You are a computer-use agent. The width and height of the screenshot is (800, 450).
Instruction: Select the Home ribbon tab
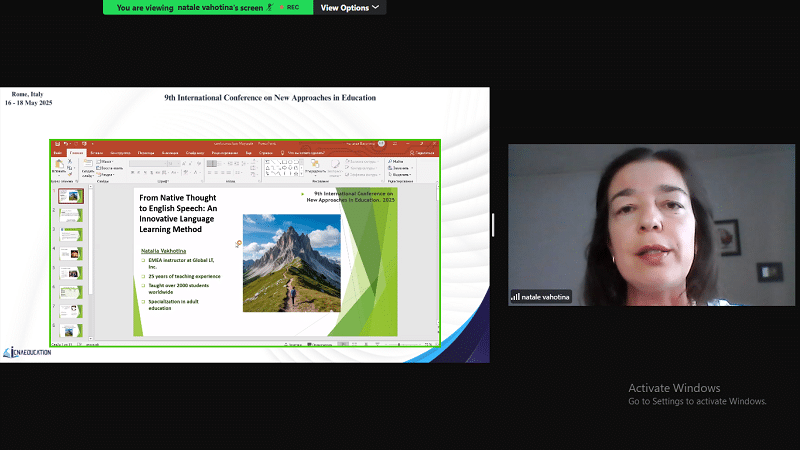click(x=76, y=153)
